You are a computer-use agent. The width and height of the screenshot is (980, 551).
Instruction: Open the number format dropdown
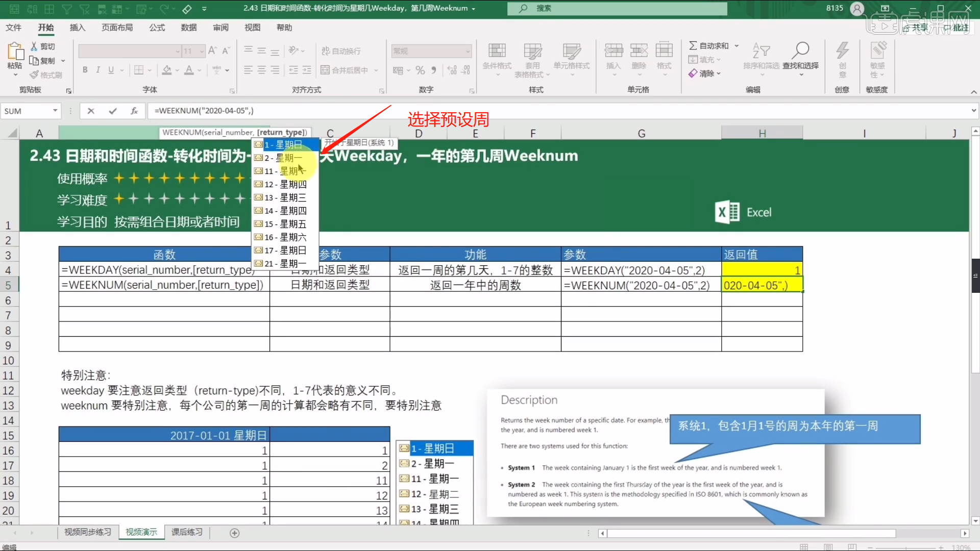[469, 51]
